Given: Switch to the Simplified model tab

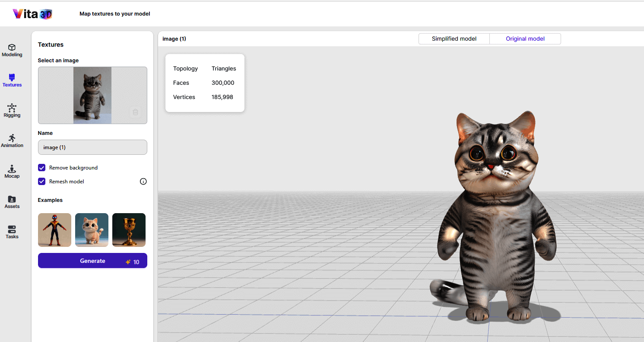Looking at the screenshot, I should pos(454,39).
